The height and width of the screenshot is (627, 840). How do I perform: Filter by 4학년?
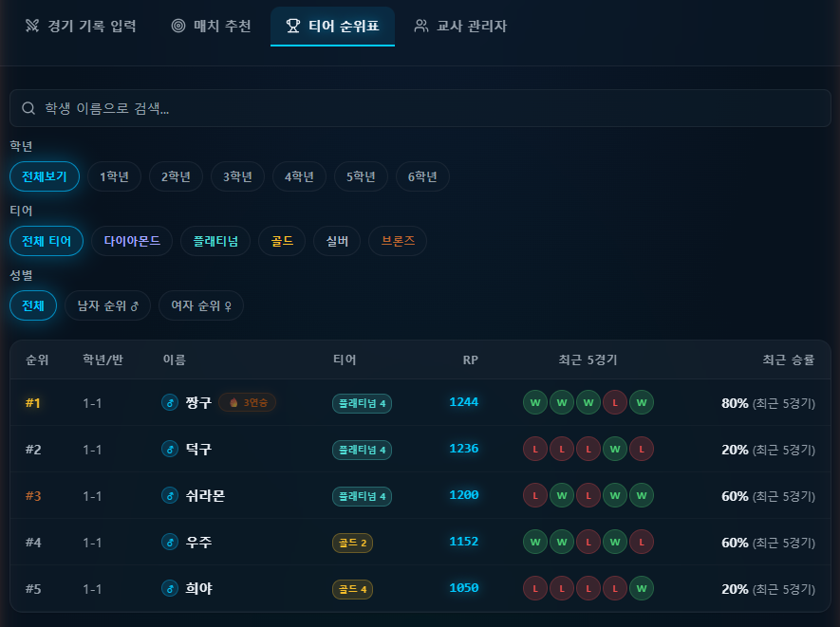tap(299, 176)
